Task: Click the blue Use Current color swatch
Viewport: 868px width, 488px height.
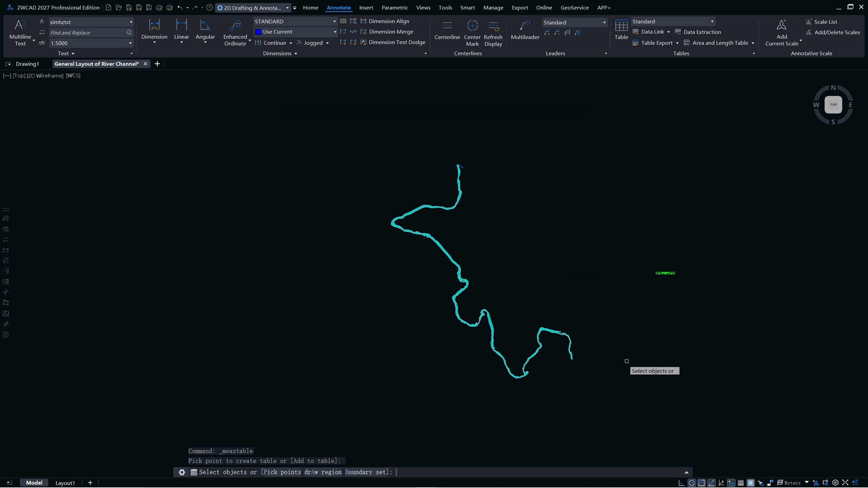Action: click(x=258, y=32)
